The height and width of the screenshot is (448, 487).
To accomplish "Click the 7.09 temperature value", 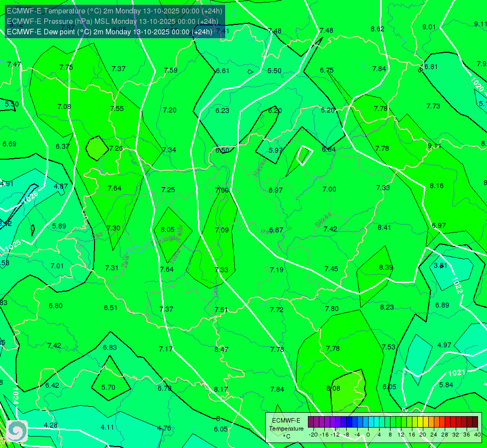I will click(x=222, y=230).
